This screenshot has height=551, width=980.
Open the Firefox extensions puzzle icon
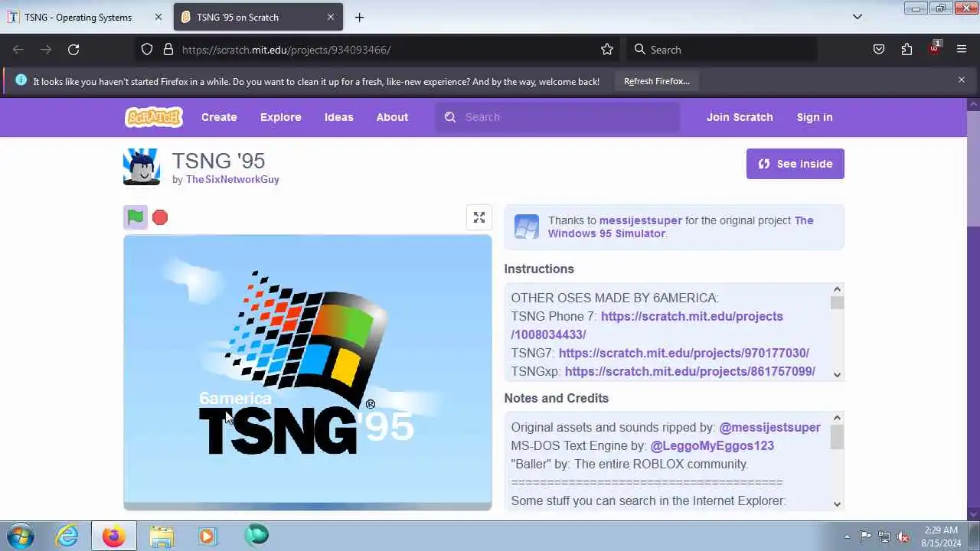[x=906, y=50]
